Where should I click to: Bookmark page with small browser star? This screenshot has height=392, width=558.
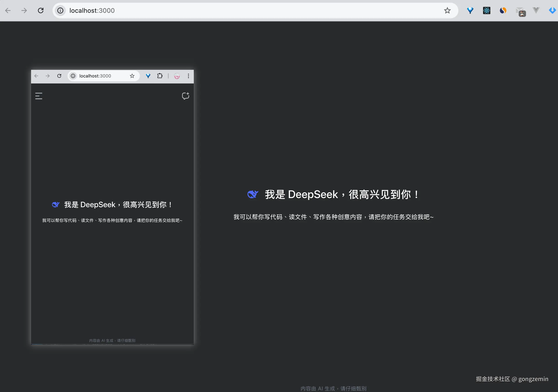point(132,76)
